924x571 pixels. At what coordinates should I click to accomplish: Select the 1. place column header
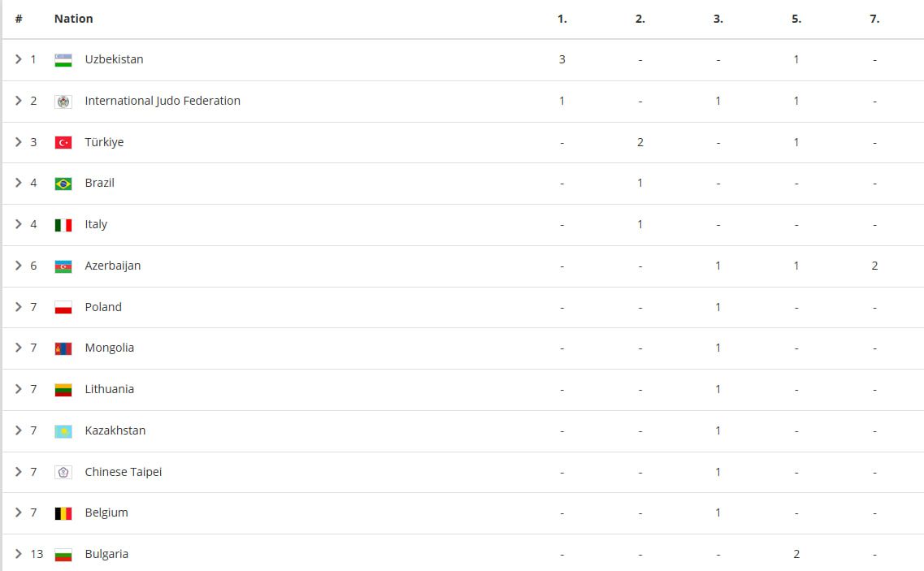click(562, 19)
